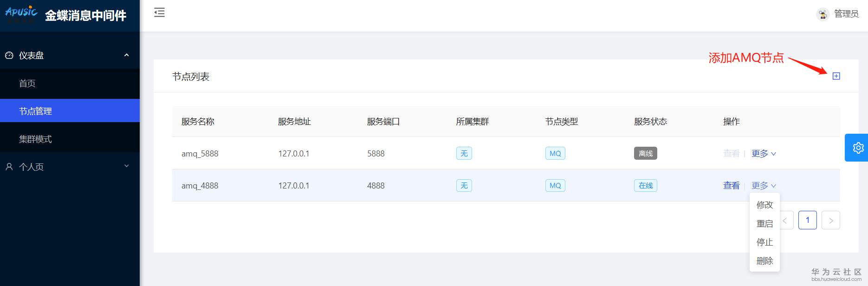Click the dashboard gauge icon in sidebar
The height and width of the screenshot is (286, 868).
[x=9, y=55]
